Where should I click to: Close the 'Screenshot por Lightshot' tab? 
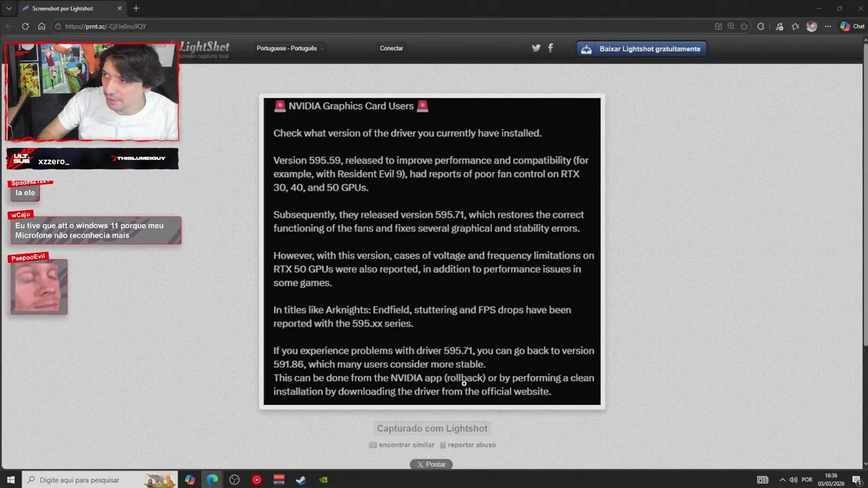tap(120, 8)
